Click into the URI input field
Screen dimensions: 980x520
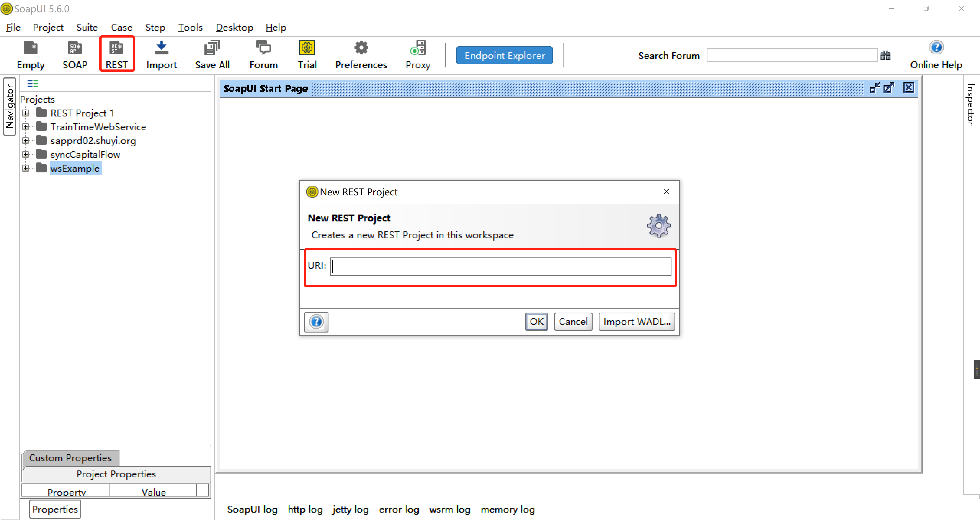pos(500,266)
